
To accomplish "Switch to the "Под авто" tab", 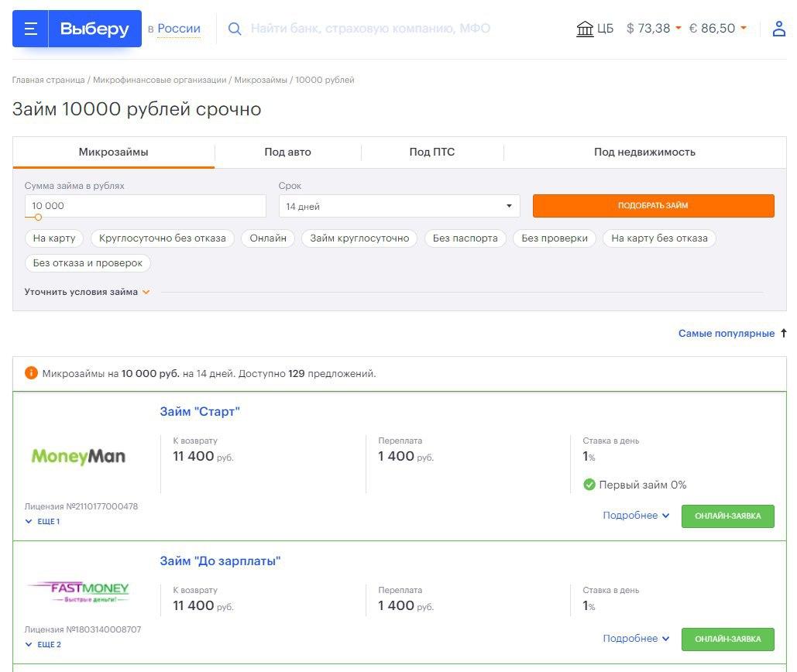I will pos(287,152).
